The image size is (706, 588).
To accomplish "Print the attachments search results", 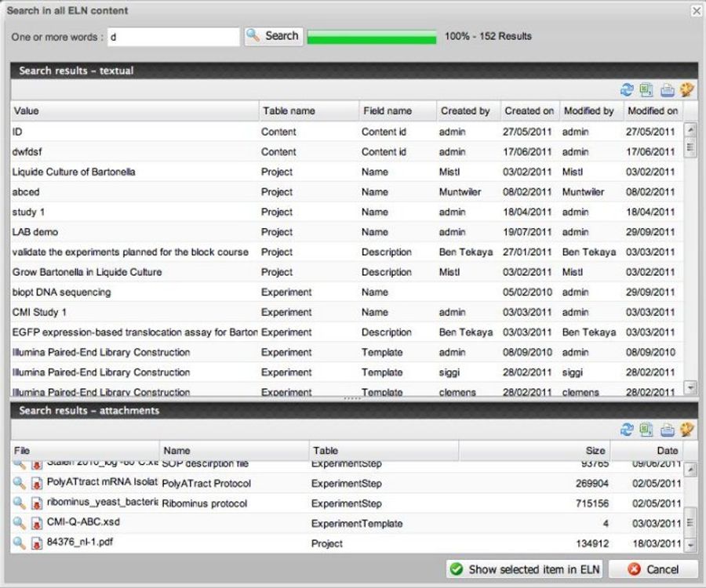I will point(667,430).
